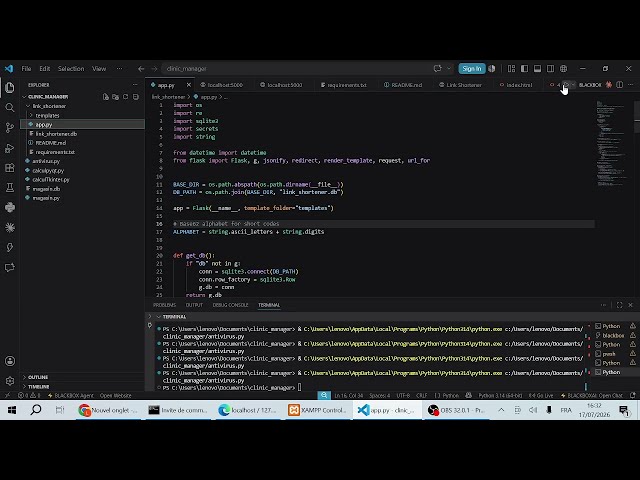
Task: Collapse the link_shortener folder
Action: pos(28,106)
